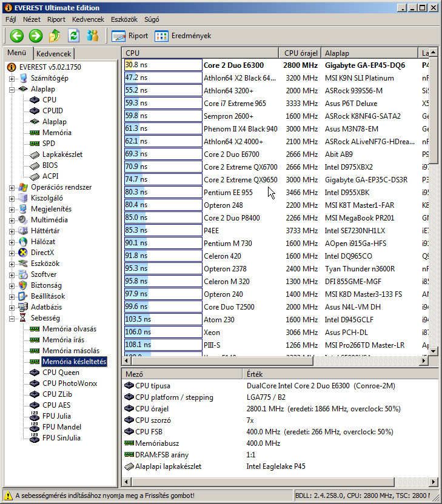This screenshot has width=442, height=504.
Task: Open the Eszközök menu
Action: (123, 19)
